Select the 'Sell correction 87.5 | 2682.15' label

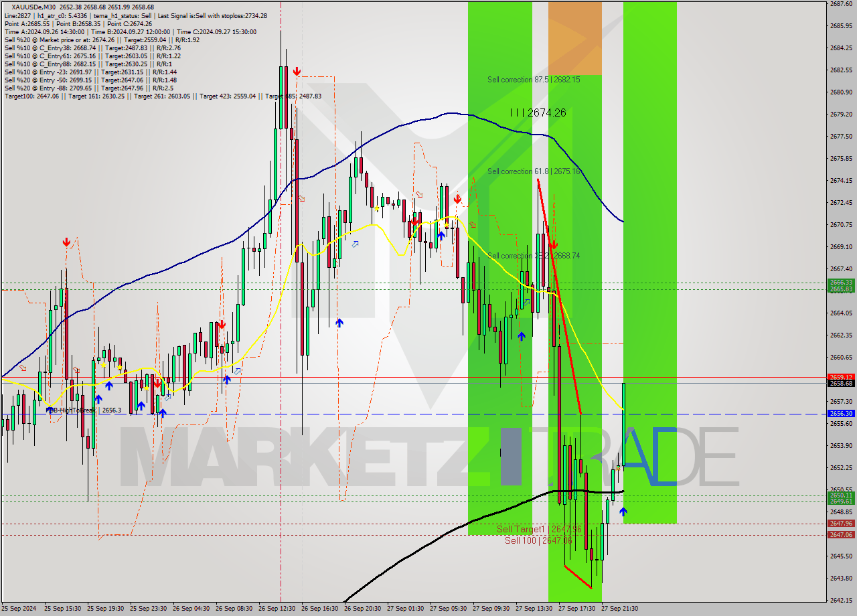click(534, 80)
